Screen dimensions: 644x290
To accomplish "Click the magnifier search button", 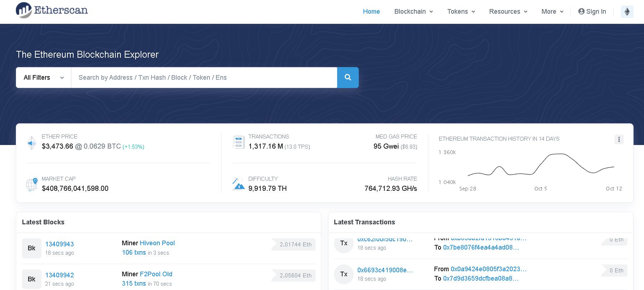I will (348, 78).
